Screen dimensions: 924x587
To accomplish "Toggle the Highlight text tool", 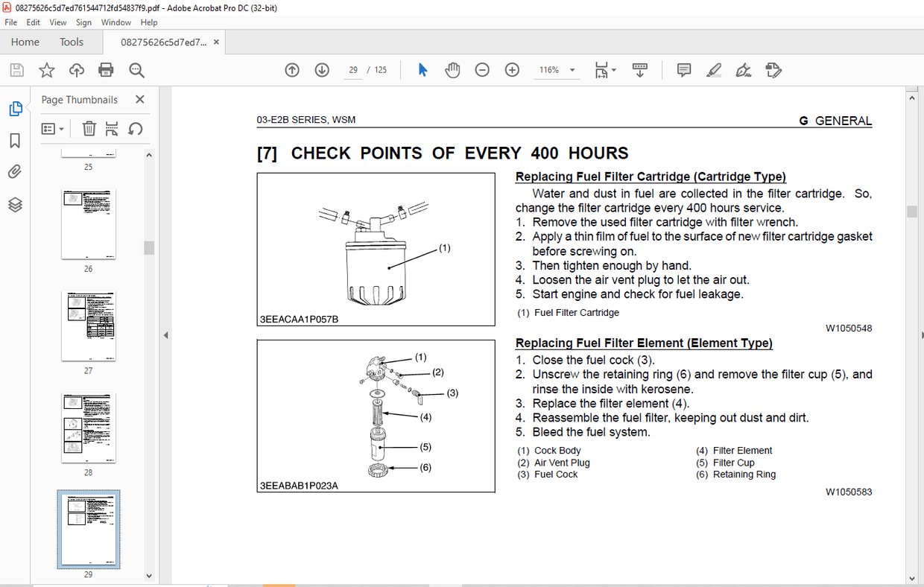I will point(713,69).
